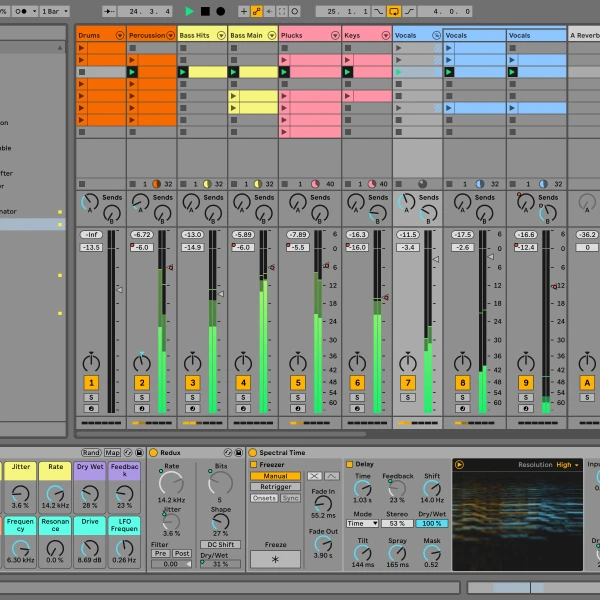Open the Delay Mode Time dropdown
The width and height of the screenshot is (600, 600).
pyautogui.click(x=360, y=523)
